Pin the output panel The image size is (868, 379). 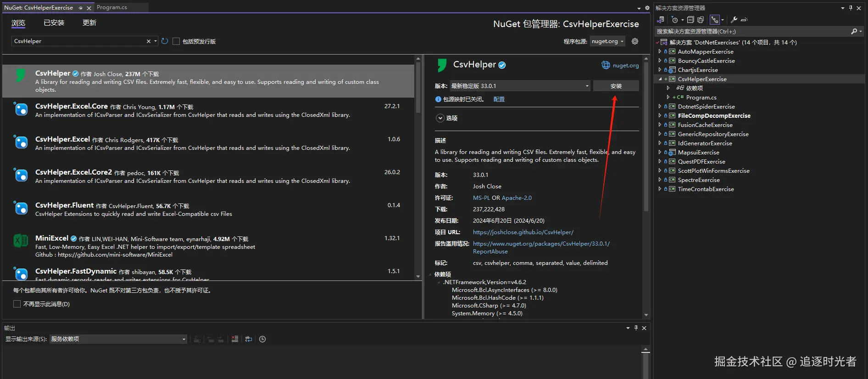[x=636, y=328]
